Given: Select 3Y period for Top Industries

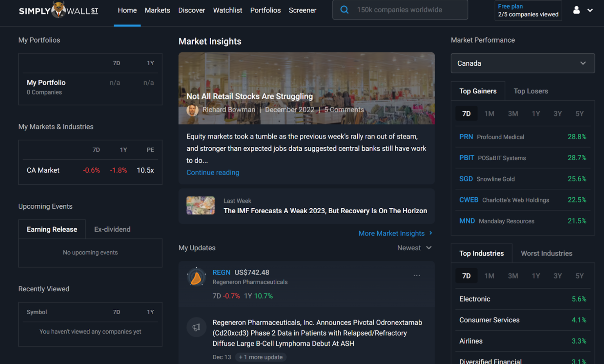Looking at the screenshot, I should (x=558, y=276).
